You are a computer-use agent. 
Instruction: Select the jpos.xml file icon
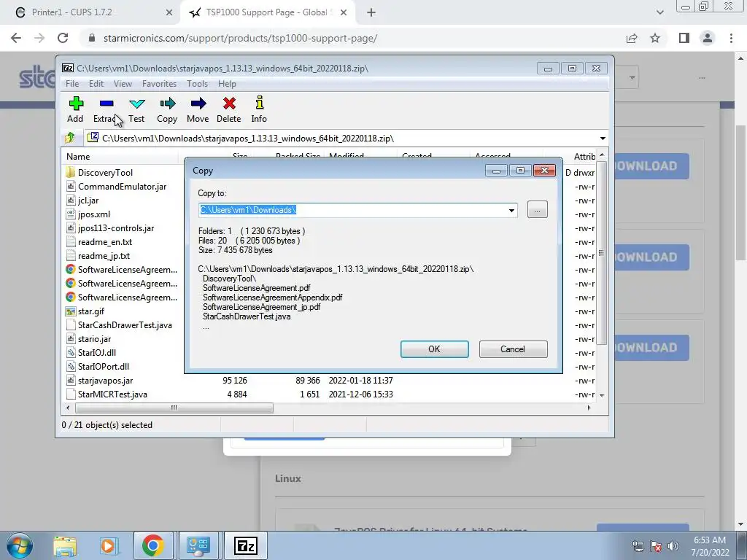click(x=71, y=214)
